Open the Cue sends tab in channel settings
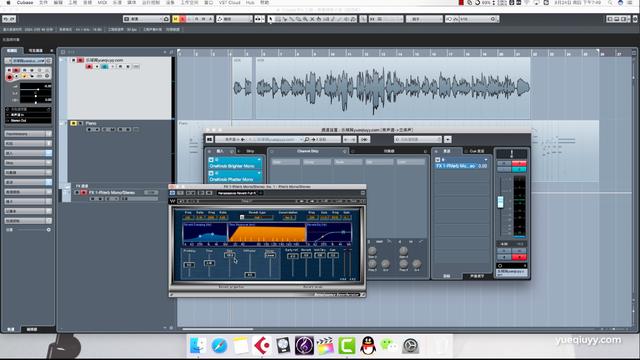This screenshot has width=640, height=360. (x=476, y=151)
